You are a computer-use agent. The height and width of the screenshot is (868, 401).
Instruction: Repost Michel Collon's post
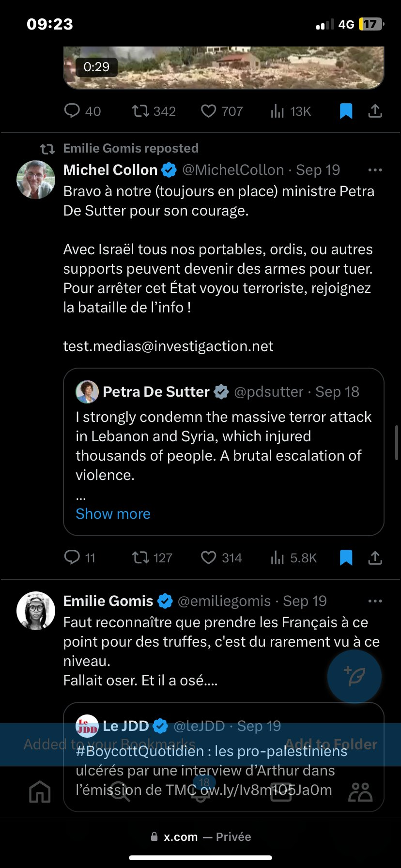(x=141, y=558)
